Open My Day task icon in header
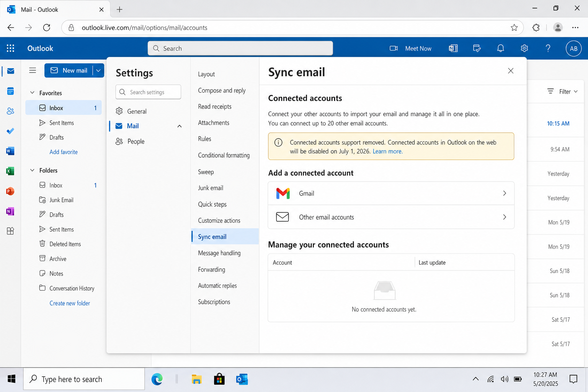Screen dimensions: 588x392 [x=477, y=48]
